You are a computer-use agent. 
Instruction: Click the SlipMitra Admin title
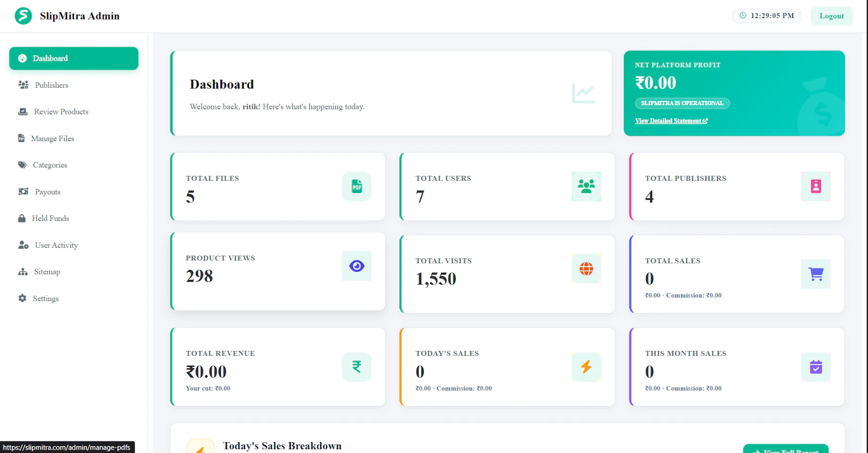80,16
